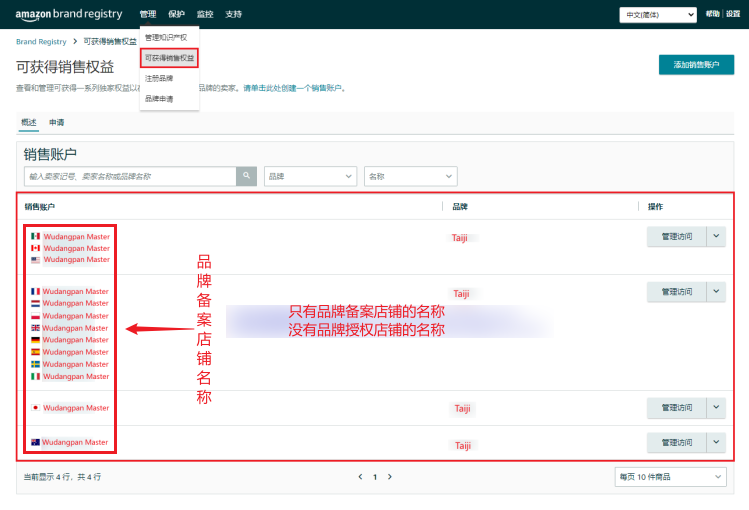This screenshot has height=510, width=749.
Task: Expand the 品牌 filter dropdown
Action: 310,176
